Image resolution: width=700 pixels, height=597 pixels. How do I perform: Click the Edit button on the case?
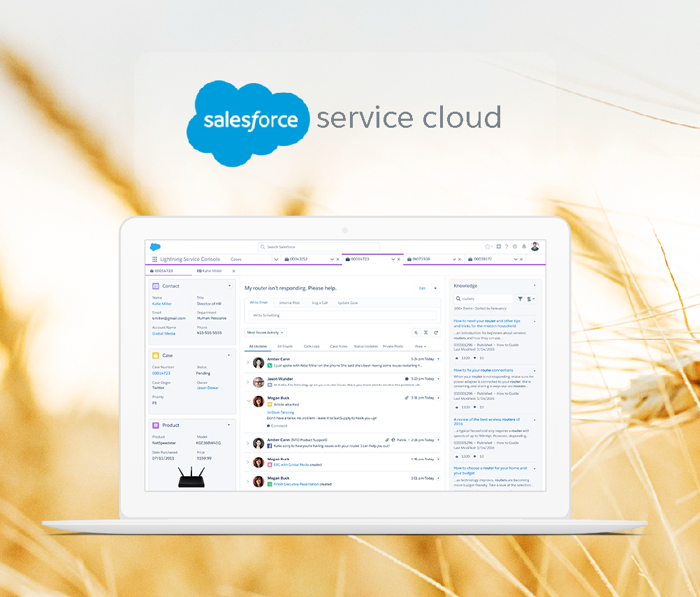(423, 288)
